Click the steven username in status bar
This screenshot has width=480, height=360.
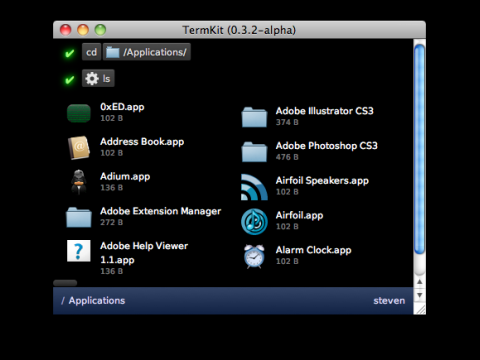[389, 301]
